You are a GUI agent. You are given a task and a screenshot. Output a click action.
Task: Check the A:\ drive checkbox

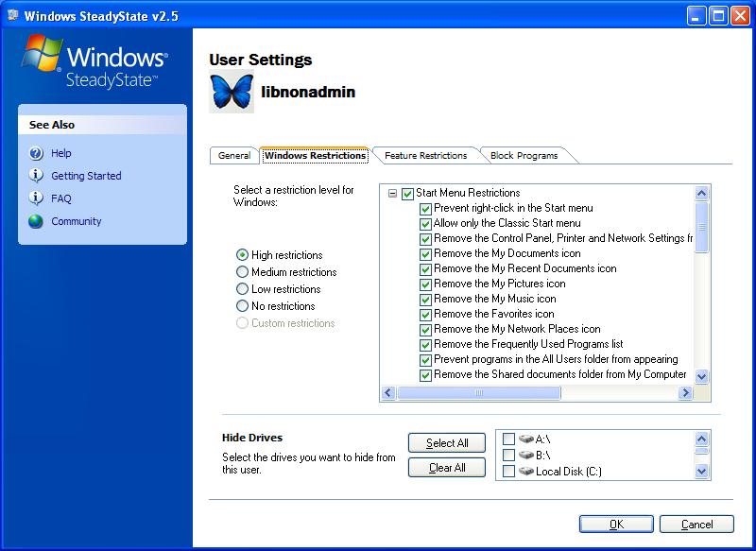click(x=508, y=439)
